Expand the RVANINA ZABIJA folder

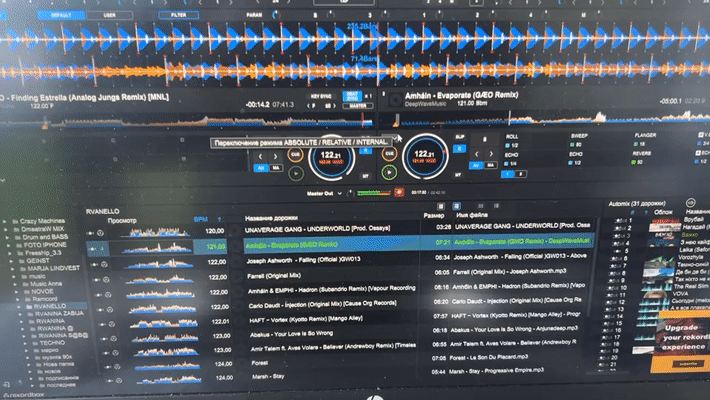pos(21,314)
